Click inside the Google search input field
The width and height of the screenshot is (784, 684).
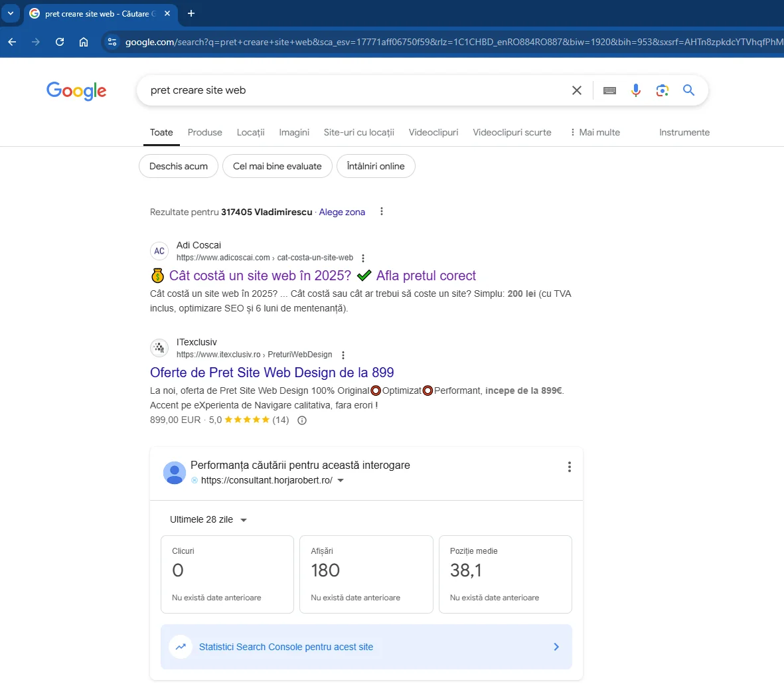(352, 90)
